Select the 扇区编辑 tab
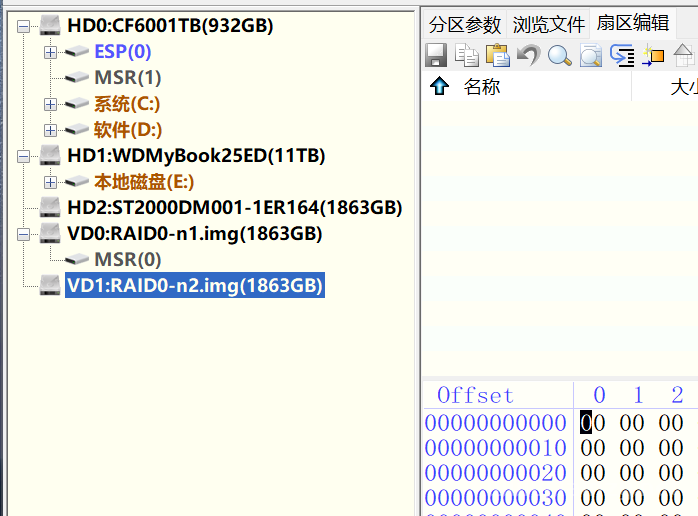 point(632,24)
